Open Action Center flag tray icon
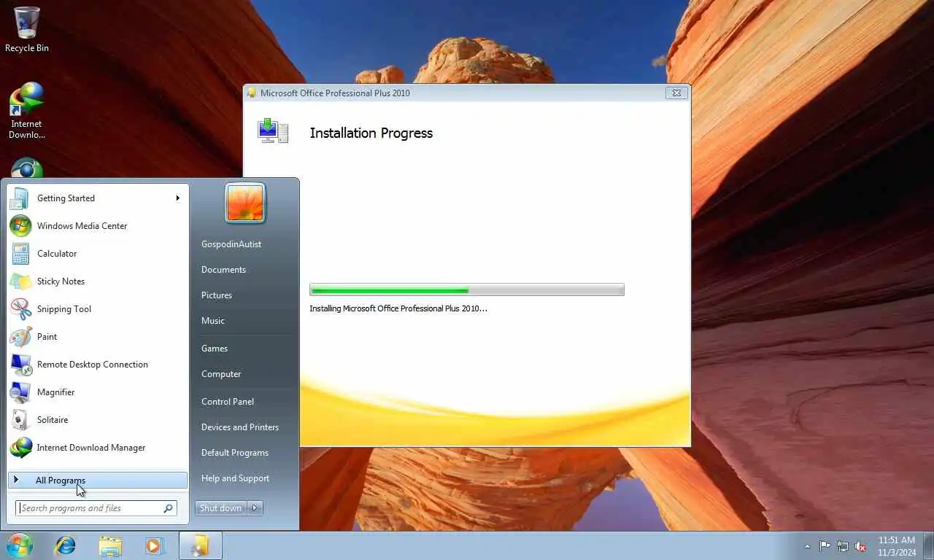Screen dimensions: 934x560 pos(825,546)
